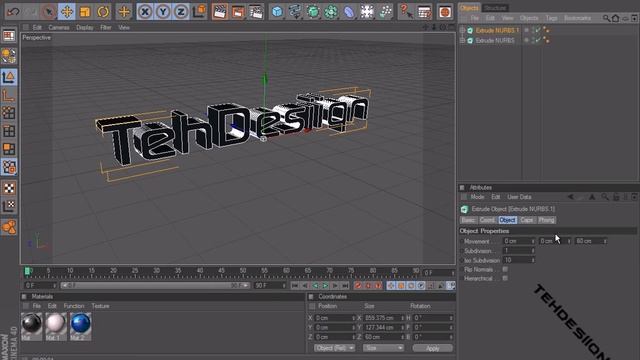This screenshot has width=640, height=360.
Task: Click the context help question mark icon
Action: [x=406, y=12]
